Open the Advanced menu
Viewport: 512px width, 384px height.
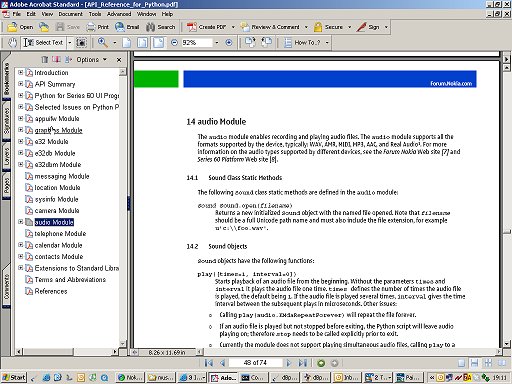(x=119, y=14)
